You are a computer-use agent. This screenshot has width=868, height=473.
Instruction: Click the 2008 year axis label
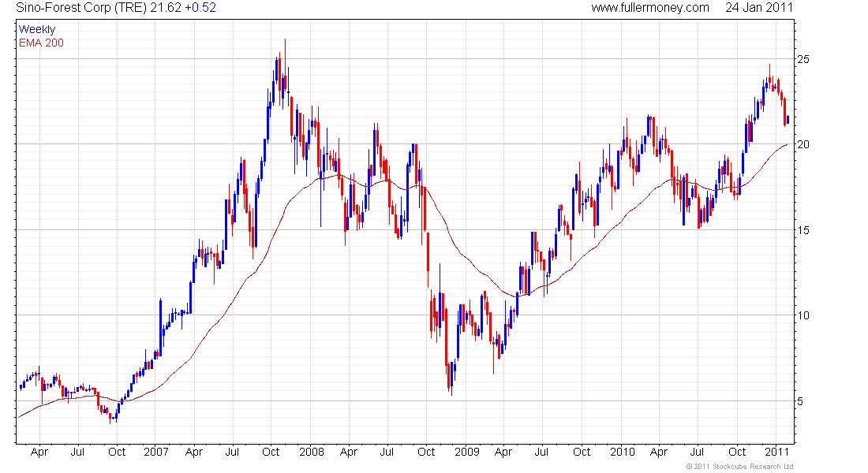coord(312,452)
